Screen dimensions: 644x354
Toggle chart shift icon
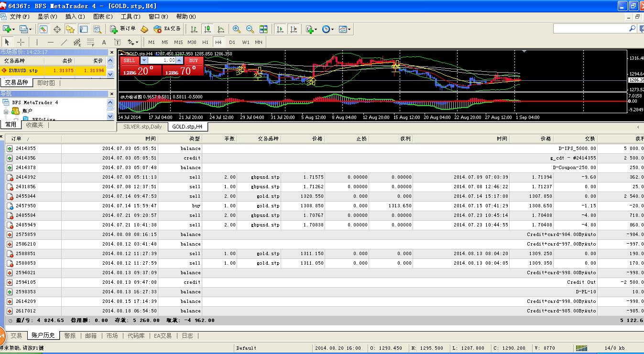point(294,29)
